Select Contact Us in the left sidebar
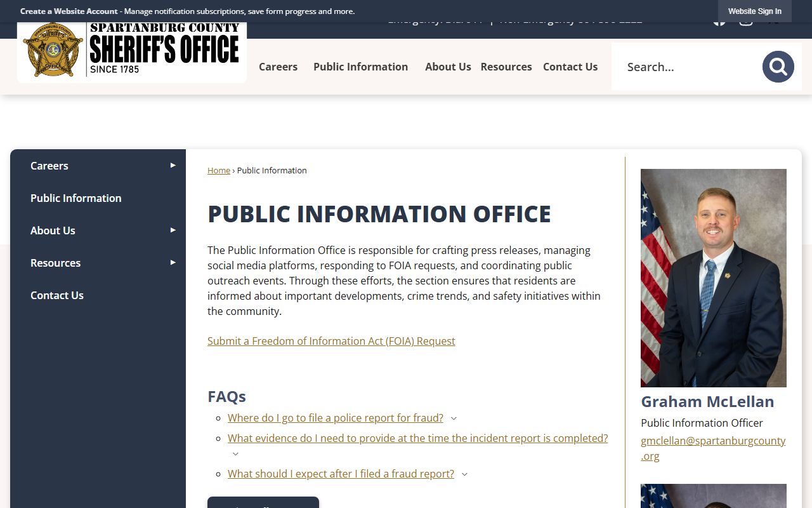Screen dimensions: 812x508 pos(57,295)
